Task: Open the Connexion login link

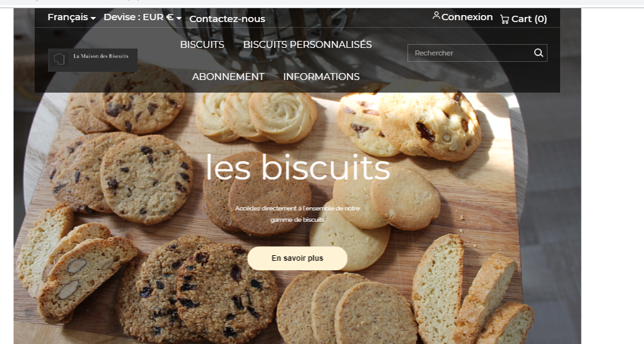Action: [x=467, y=17]
